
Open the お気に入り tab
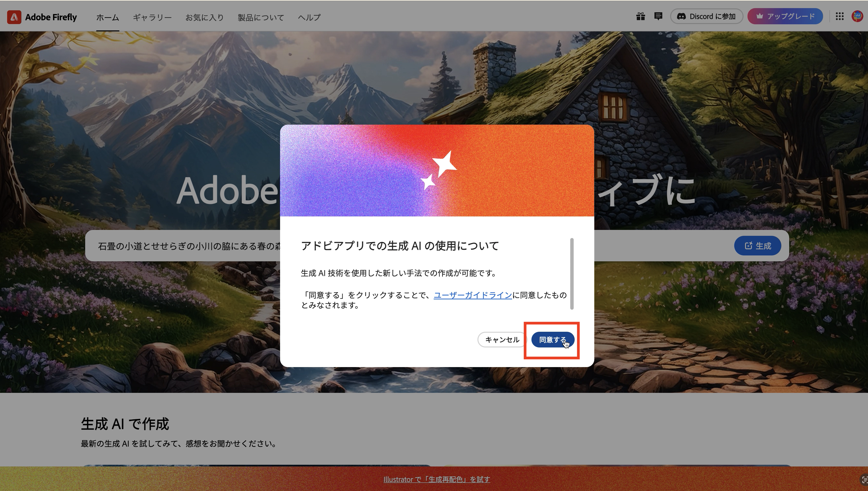pyautogui.click(x=204, y=17)
